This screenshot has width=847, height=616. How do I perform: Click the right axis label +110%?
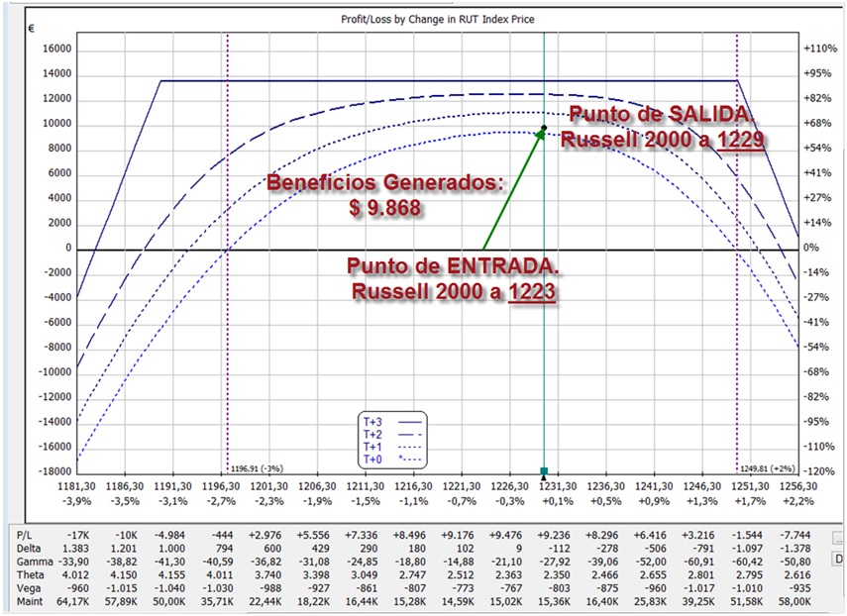(x=820, y=49)
